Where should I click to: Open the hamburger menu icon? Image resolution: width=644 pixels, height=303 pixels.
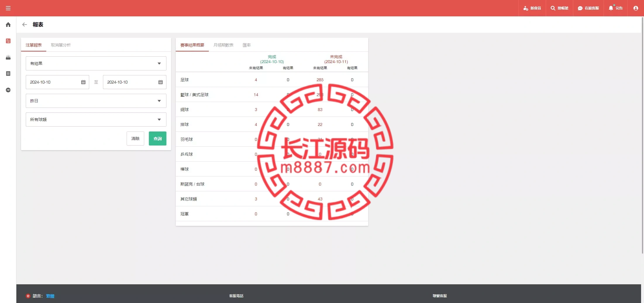[x=8, y=8]
